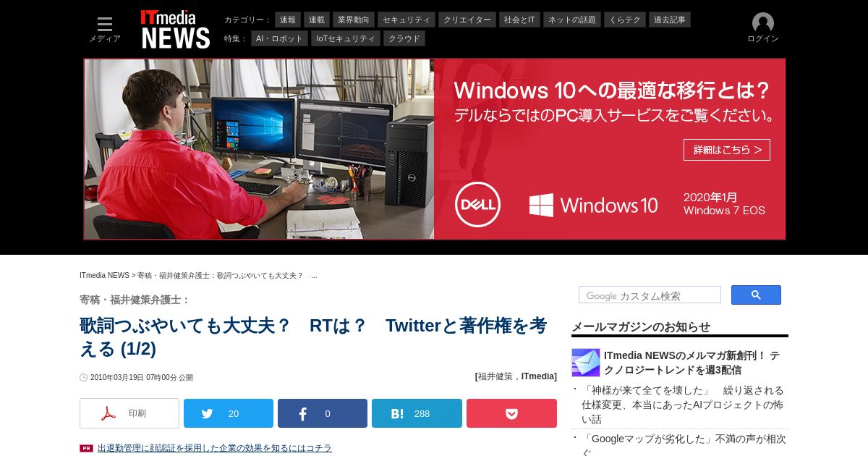
Task: Click the 福井健策，ITmedia author byline
Action: 516,376
